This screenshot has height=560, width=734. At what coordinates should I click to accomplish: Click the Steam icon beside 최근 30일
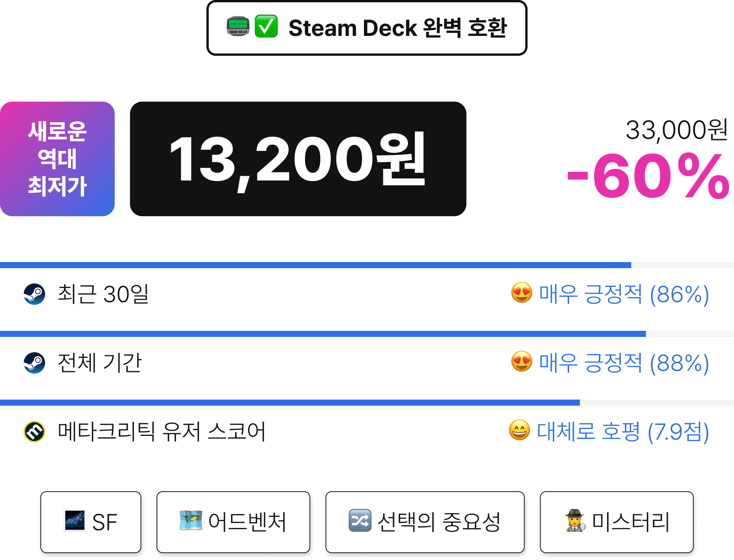click(x=34, y=294)
